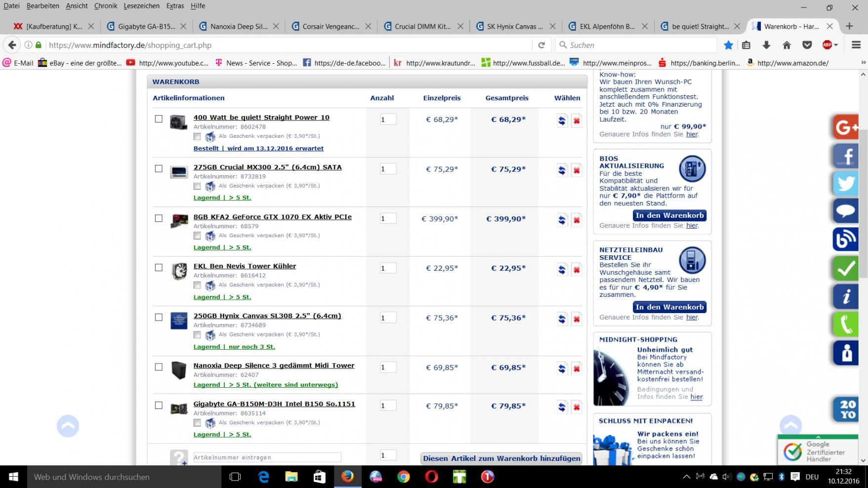
Task: Open the 8GB KFA2 GeForce GTX 1070 product link
Action: coord(272,217)
